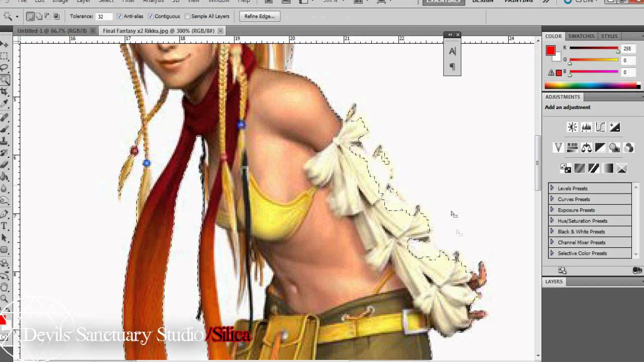Expand Black & White Presets list

pos(552,231)
